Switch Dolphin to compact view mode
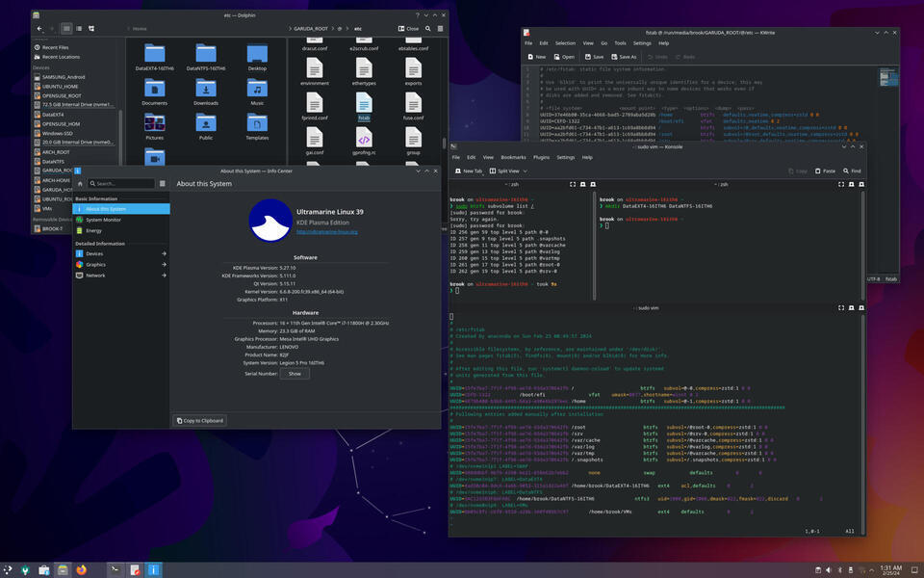This screenshot has width=924, height=578. 79,28
